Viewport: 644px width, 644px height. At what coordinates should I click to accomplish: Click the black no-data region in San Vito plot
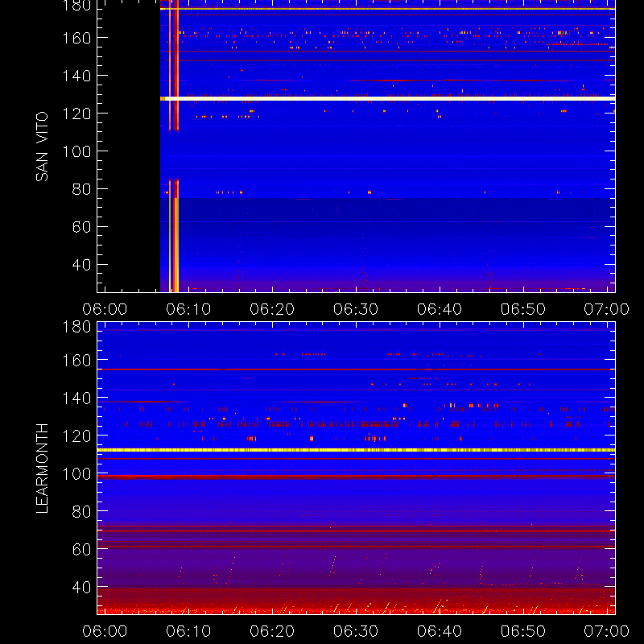(x=129, y=146)
